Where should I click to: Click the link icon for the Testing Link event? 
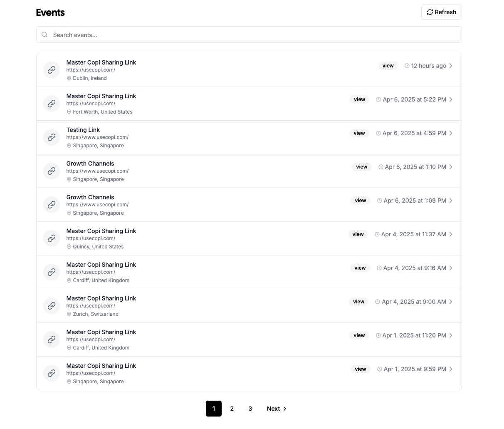coord(52,137)
